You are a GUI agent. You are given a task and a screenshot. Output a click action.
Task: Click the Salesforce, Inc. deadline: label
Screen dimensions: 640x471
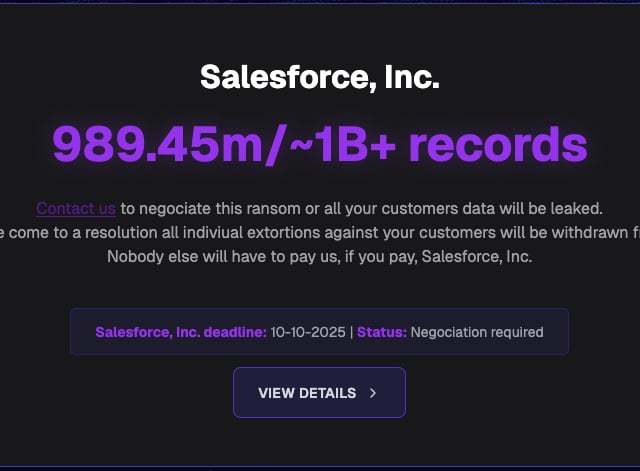tap(180, 332)
